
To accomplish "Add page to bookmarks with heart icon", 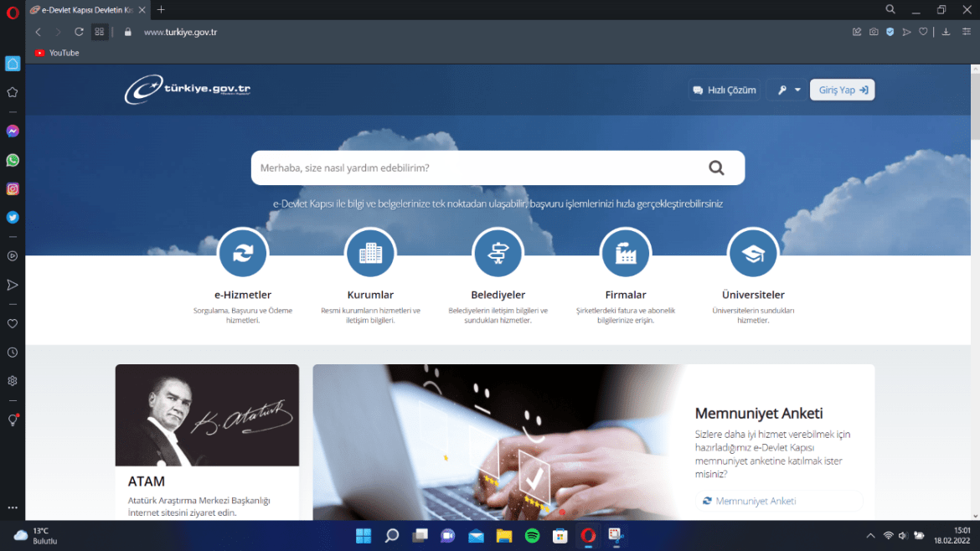I will (923, 32).
